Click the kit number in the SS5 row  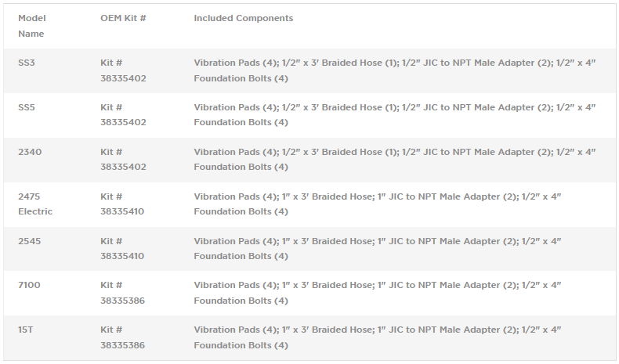pos(123,115)
